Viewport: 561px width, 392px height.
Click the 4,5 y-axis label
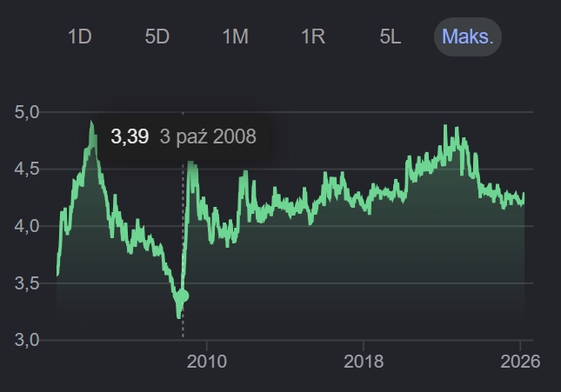[27, 169]
